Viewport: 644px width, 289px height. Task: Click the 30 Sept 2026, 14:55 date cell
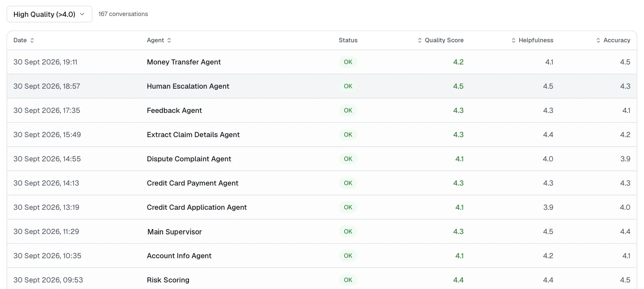(x=47, y=159)
